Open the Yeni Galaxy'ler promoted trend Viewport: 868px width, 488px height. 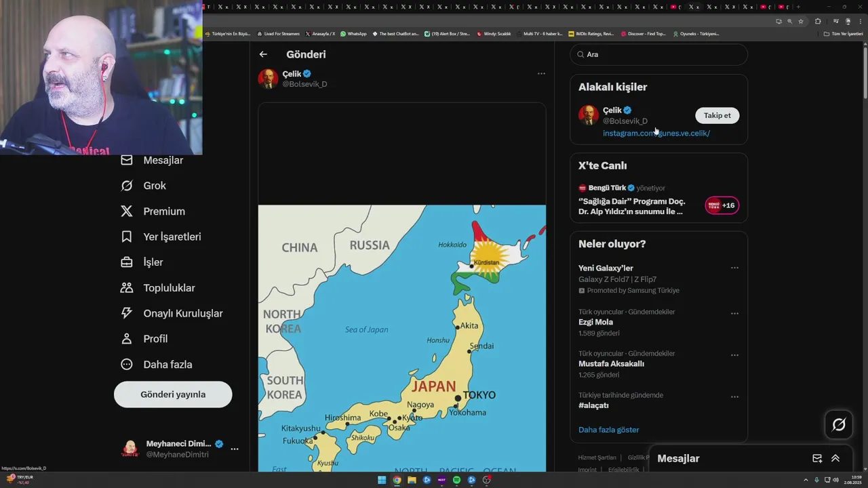pos(606,268)
